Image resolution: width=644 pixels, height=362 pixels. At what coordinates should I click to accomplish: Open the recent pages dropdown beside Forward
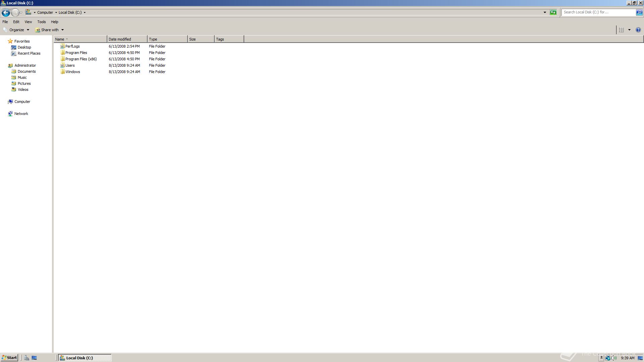pyautogui.click(x=21, y=12)
